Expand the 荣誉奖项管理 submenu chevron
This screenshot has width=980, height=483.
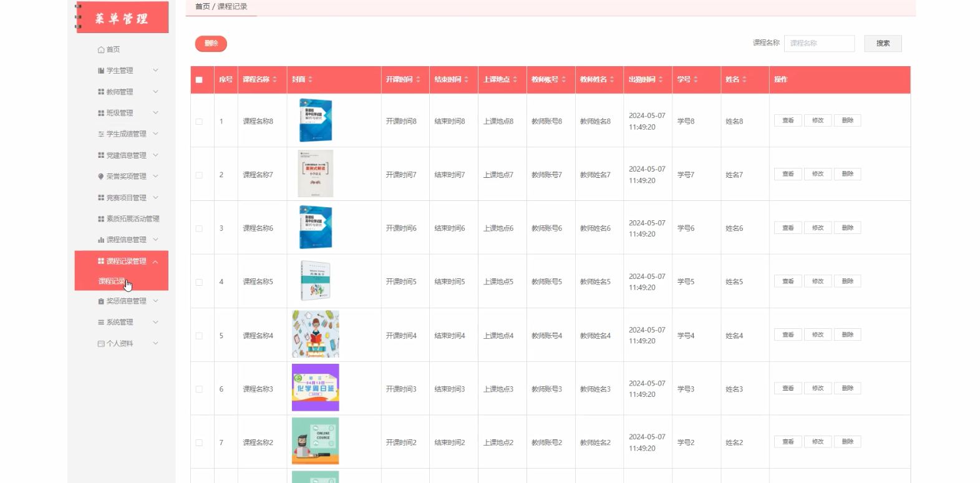pyautogui.click(x=155, y=176)
